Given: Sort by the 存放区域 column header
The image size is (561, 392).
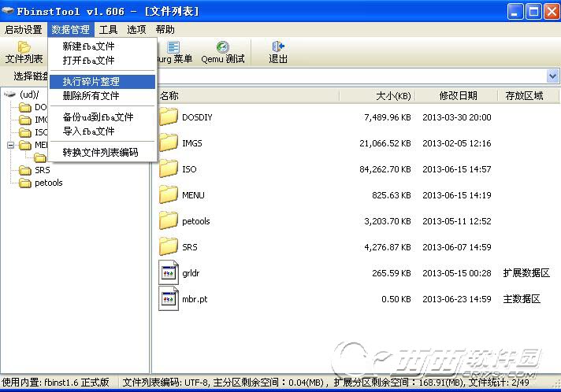Looking at the screenshot, I should pos(528,95).
